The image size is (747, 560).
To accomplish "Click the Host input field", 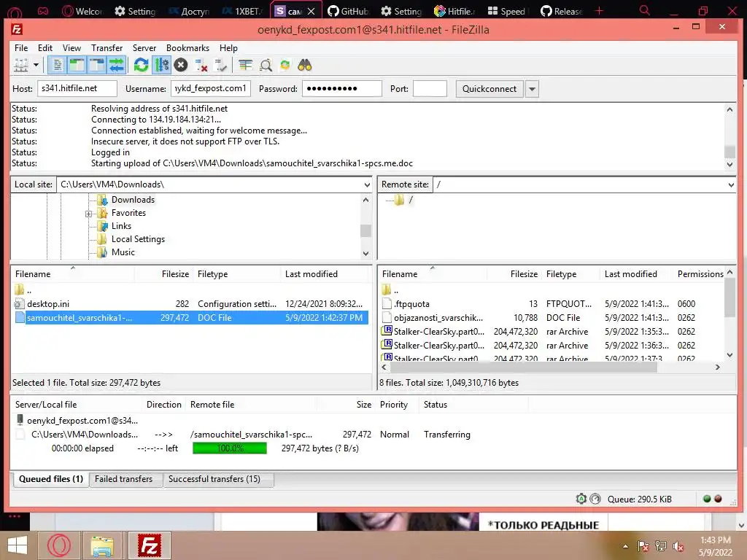I will click(x=77, y=88).
